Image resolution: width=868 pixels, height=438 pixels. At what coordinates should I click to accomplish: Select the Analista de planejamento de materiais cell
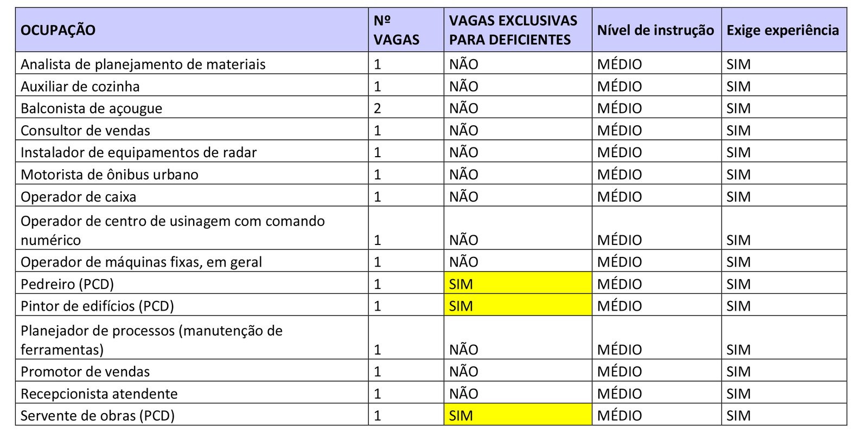click(x=143, y=65)
